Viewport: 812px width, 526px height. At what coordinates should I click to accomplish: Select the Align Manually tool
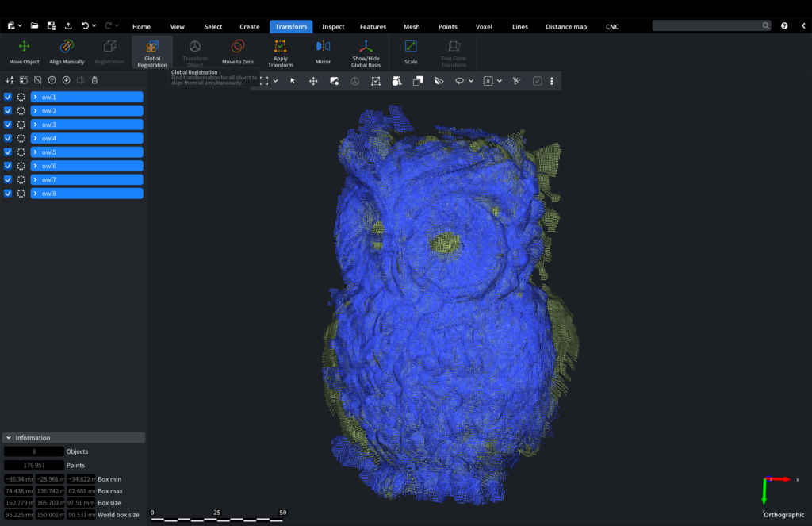coord(67,52)
